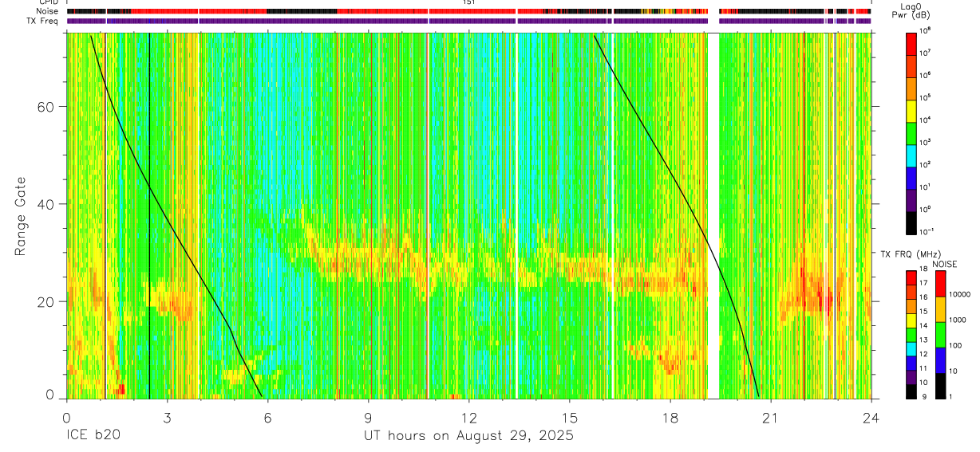
Task: Click the 24 tick label on UT hours axis
Action: (871, 416)
